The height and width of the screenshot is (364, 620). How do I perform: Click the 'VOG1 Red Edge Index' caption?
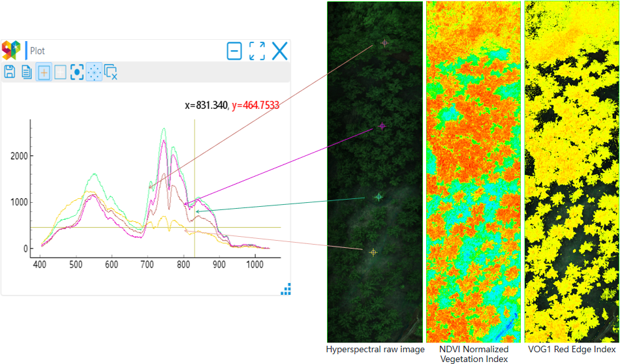click(x=572, y=350)
